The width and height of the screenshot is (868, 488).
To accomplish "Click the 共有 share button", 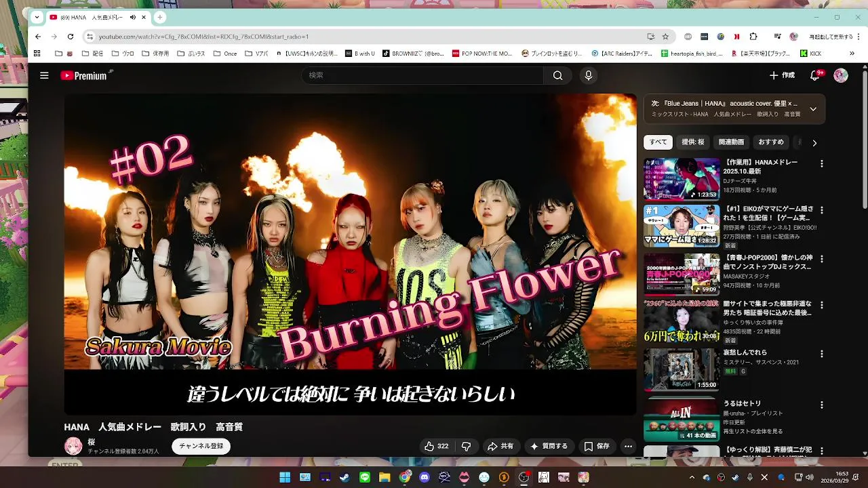I will tap(500, 446).
